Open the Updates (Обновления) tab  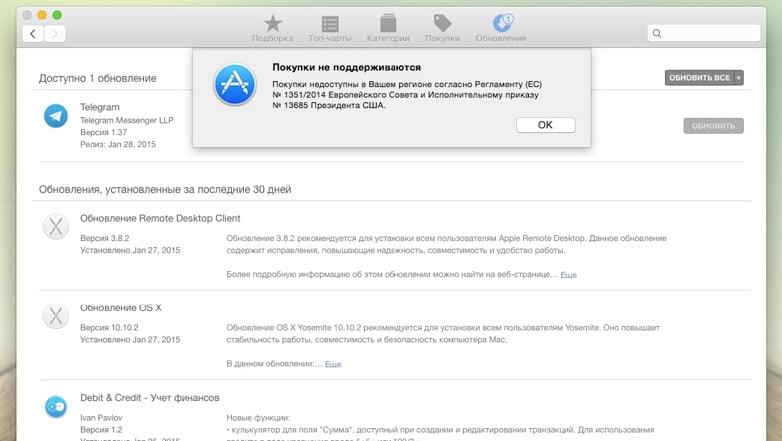[501, 28]
